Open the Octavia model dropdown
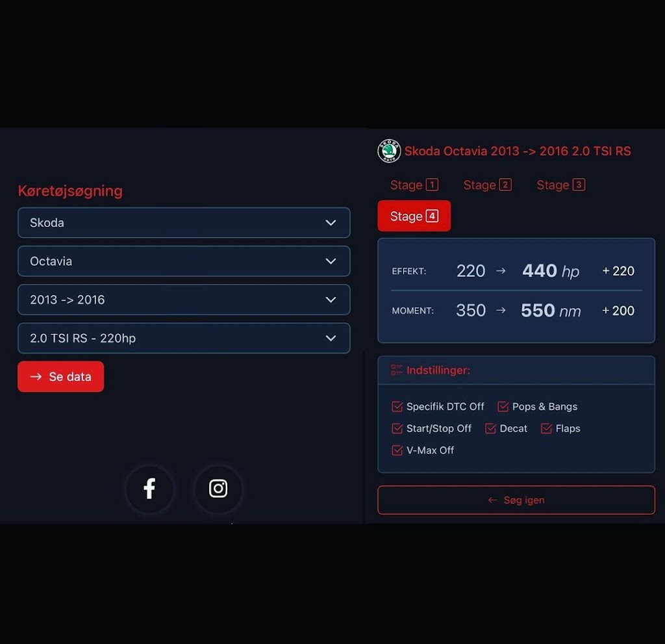The image size is (665, 644). [184, 261]
